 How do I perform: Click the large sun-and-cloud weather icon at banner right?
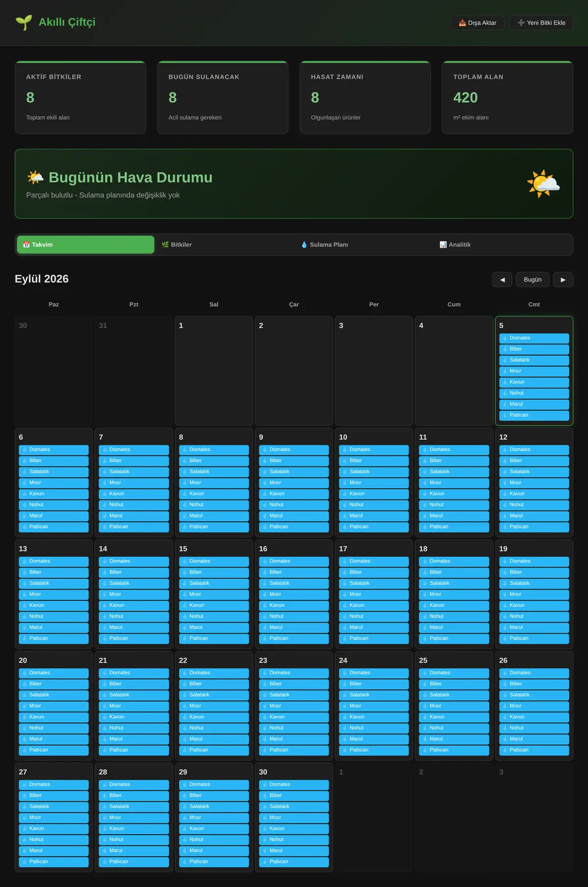(x=543, y=184)
